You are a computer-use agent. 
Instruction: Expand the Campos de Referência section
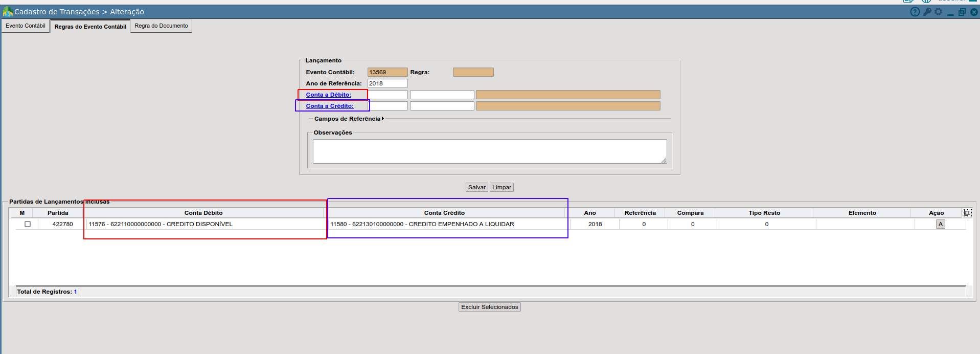349,119
